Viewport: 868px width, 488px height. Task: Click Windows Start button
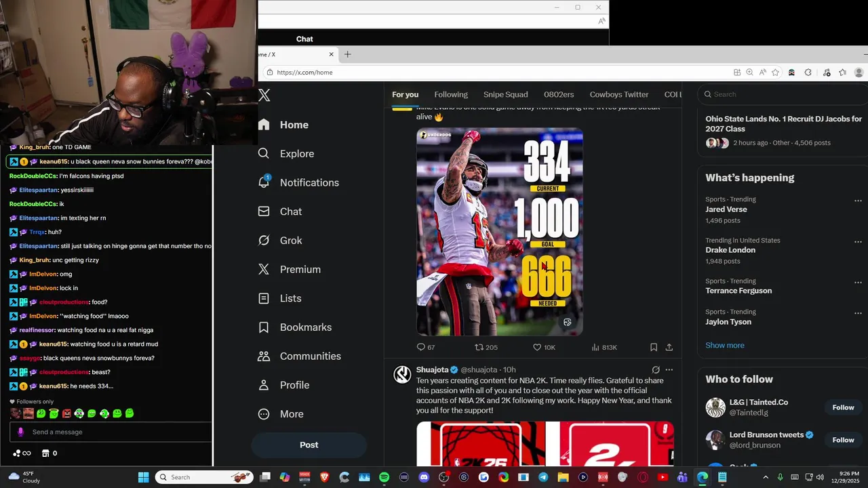(x=144, y=477)
